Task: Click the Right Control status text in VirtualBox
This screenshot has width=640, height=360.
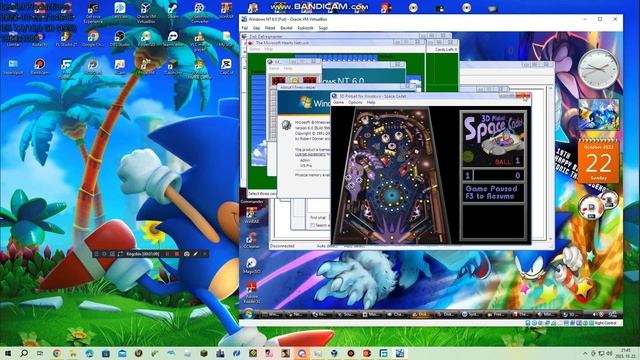Action: [605, 323]
